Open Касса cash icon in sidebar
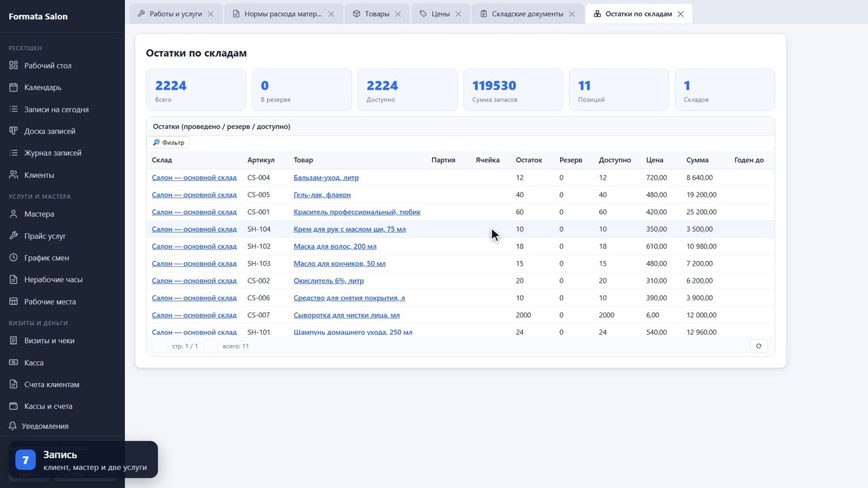Screen dimensions: 868x488 tap(13, 363)
